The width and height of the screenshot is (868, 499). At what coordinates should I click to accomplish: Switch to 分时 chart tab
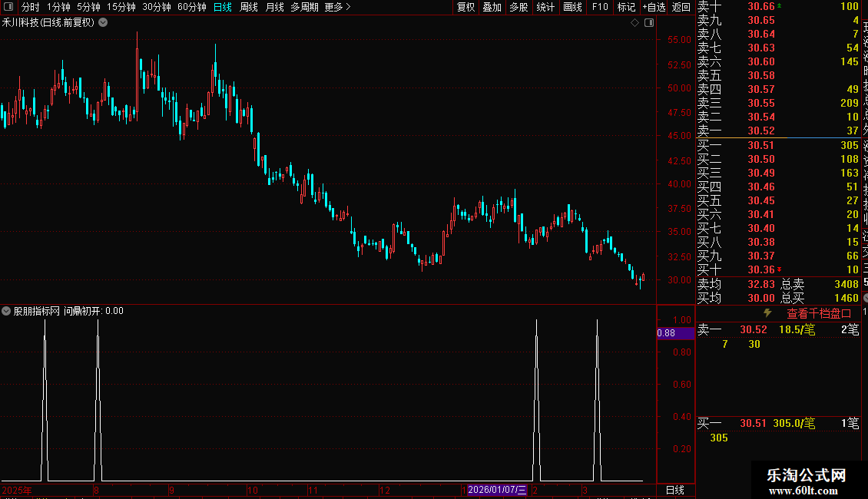(31, 7)
